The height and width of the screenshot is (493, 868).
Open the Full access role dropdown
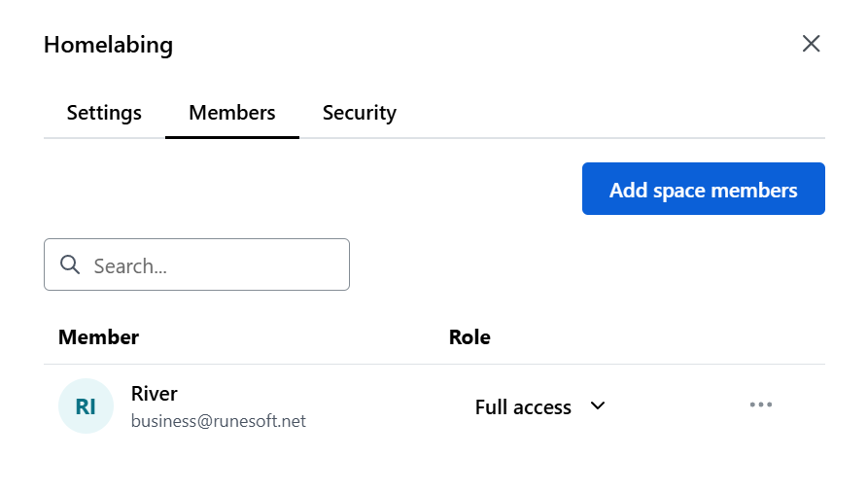(540, 407)
